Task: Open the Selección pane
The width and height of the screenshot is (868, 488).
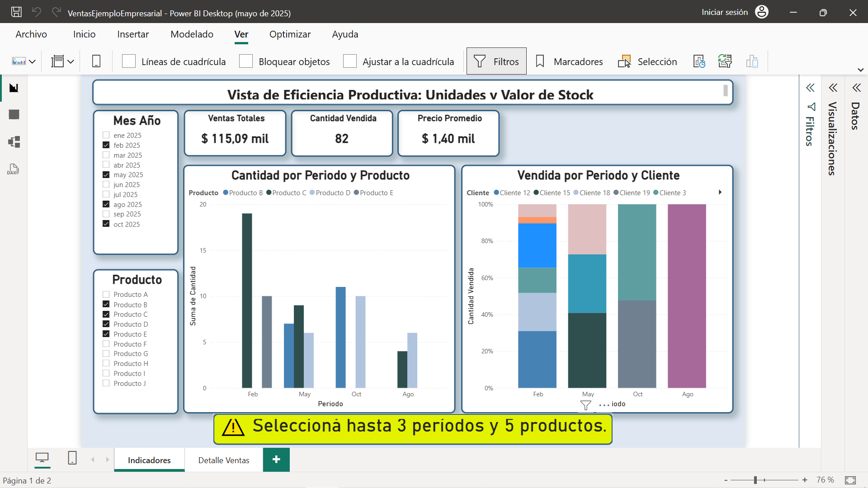Action: pyautogui.click(x=647, y=61)
